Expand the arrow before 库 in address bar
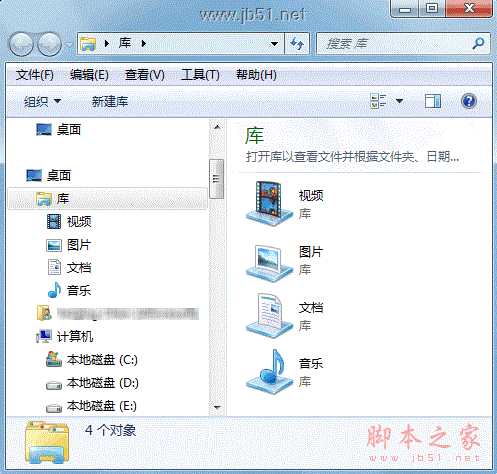The image size is (497, 474). (107, 43)
